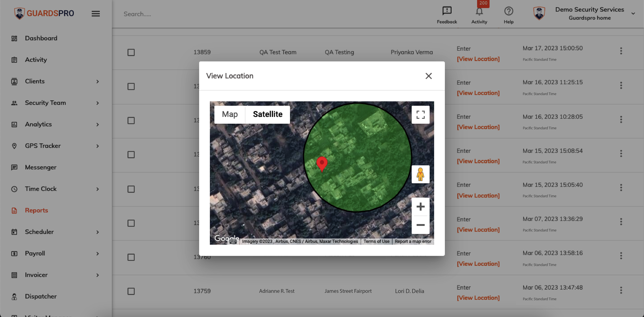Select checkbox for row 13759
This screenshot has width=644, height=317.
click(x=131, y=291)
